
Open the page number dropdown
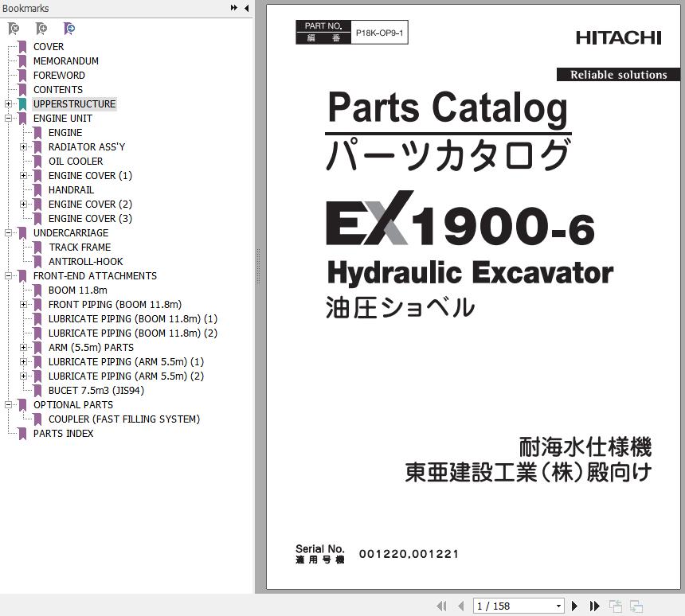pos(558,606)
